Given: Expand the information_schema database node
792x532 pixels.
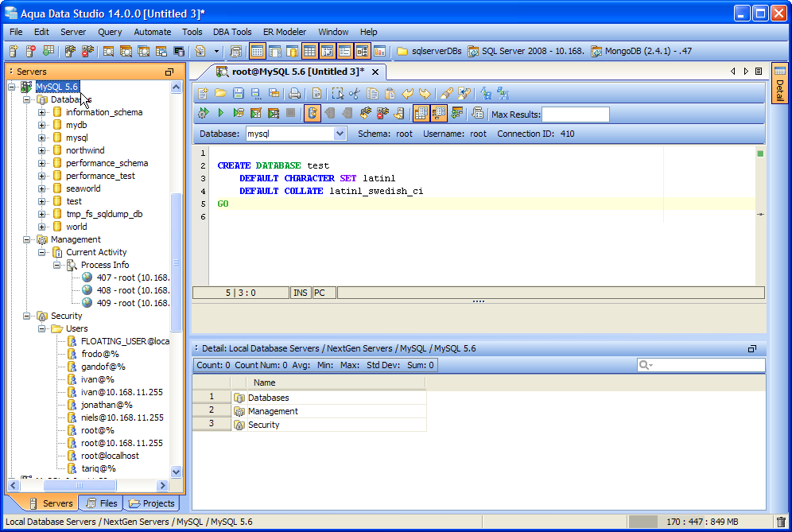Looking at the screenshot, I should (x=42, y=112).
